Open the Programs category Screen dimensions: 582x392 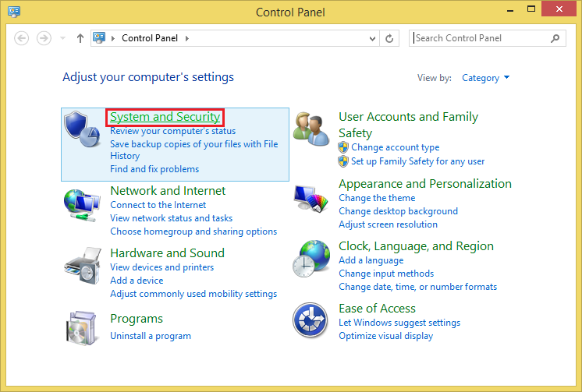pyautogui.click(x=137, y=319)
